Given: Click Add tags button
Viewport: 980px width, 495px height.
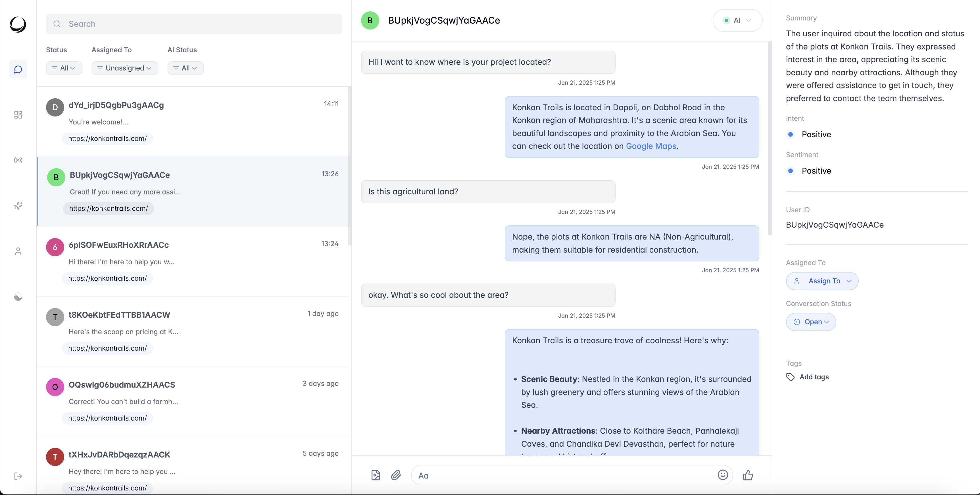Looking at the screenshot, I should 813,377.
